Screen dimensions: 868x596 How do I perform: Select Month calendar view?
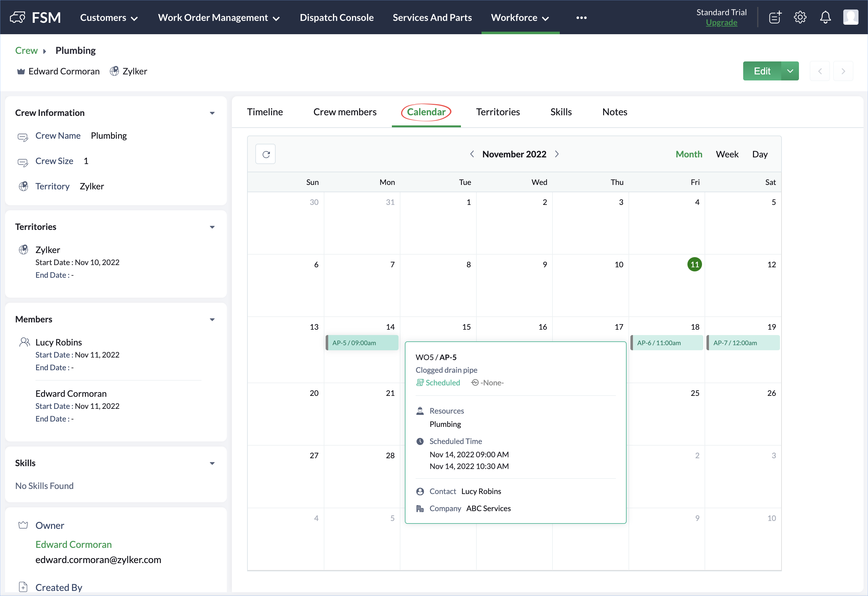[x=688, y=154]
